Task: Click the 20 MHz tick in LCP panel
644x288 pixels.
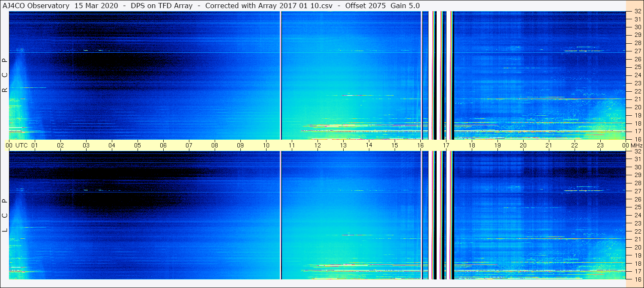Action: [x=637, y=247]
